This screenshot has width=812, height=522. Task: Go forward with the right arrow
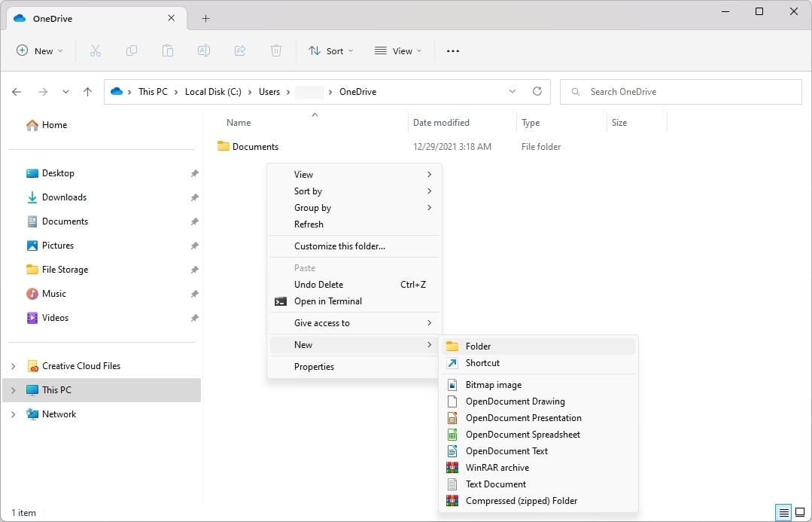click(43, 92)
